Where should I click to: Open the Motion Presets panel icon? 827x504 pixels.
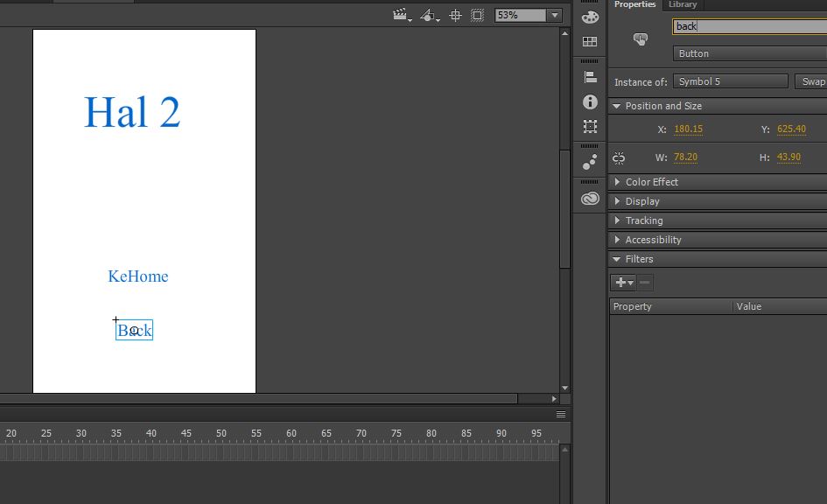[x=590, y=162]
